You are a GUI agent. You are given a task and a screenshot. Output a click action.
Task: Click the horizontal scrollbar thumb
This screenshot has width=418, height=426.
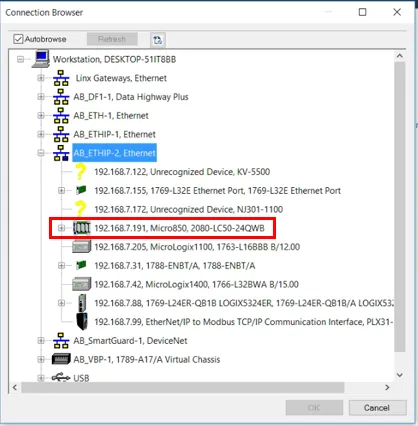[x=183, y=387]
